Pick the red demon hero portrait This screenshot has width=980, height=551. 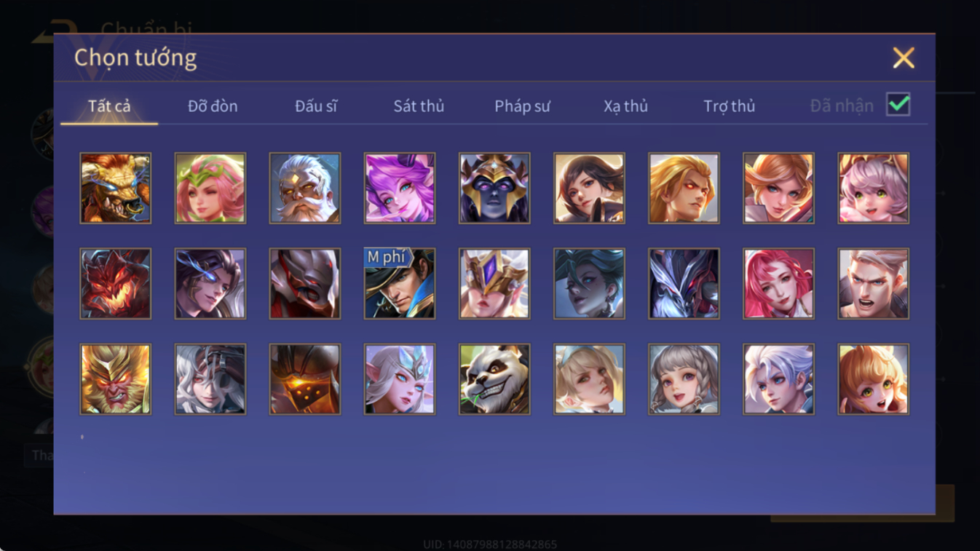coord(115,283)
